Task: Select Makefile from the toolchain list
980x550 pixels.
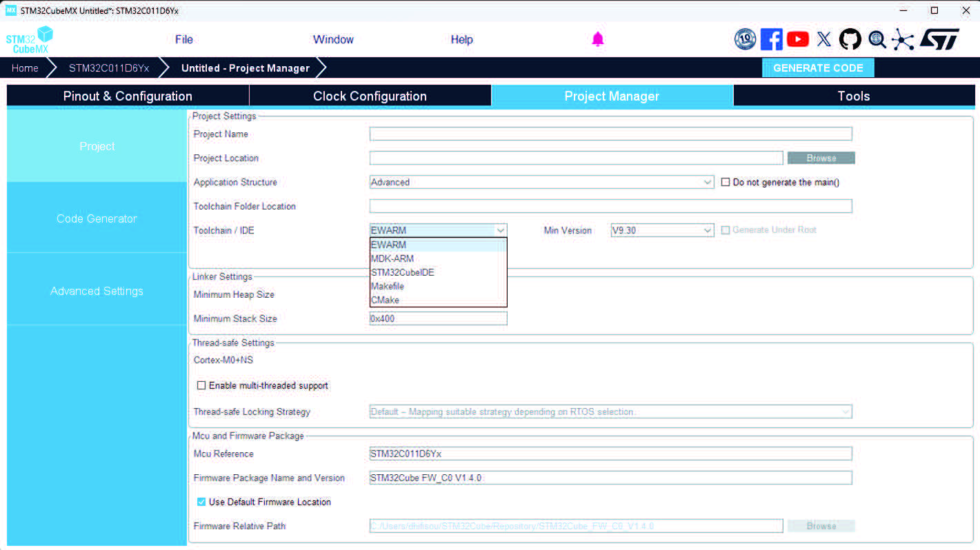Action: 438,286
